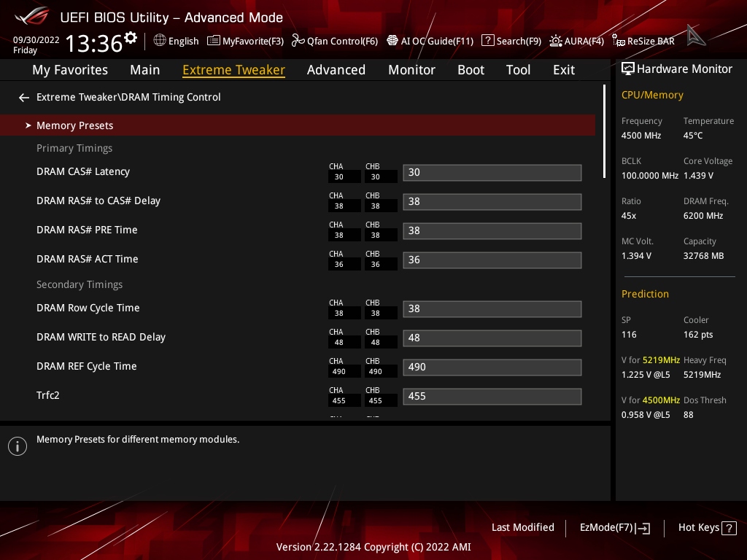Select DRAM RAS# to CAS# Delay label

tap(98, 201)
